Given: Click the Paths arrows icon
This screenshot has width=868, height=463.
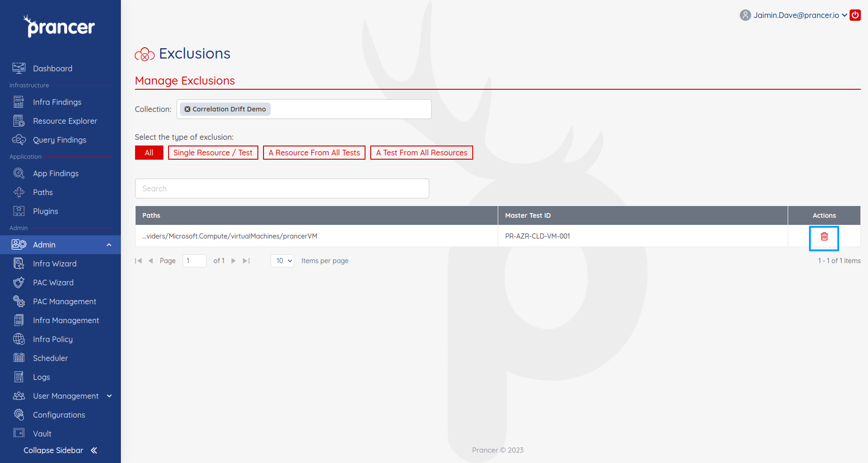Looking at the screenshot, I should 19,192.
